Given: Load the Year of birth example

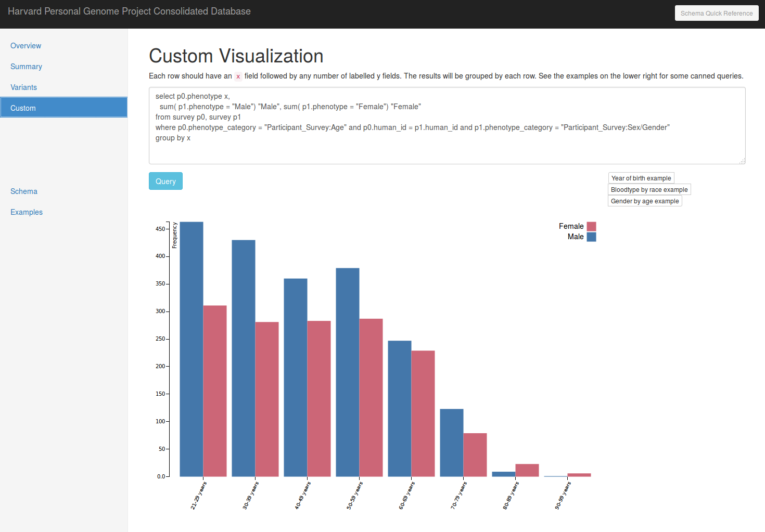Looking at the screenshot, I should click(x=641, y=178).
